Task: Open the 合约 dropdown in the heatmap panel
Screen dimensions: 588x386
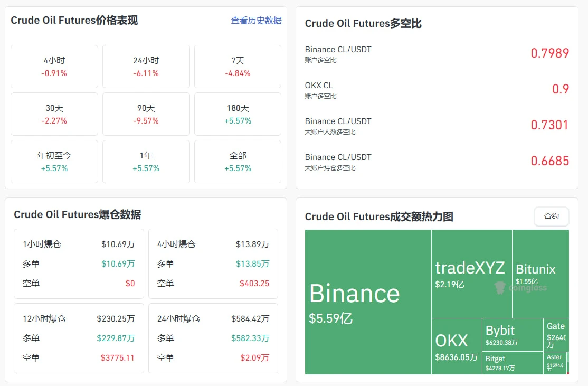Action: (x=551, y=216)
